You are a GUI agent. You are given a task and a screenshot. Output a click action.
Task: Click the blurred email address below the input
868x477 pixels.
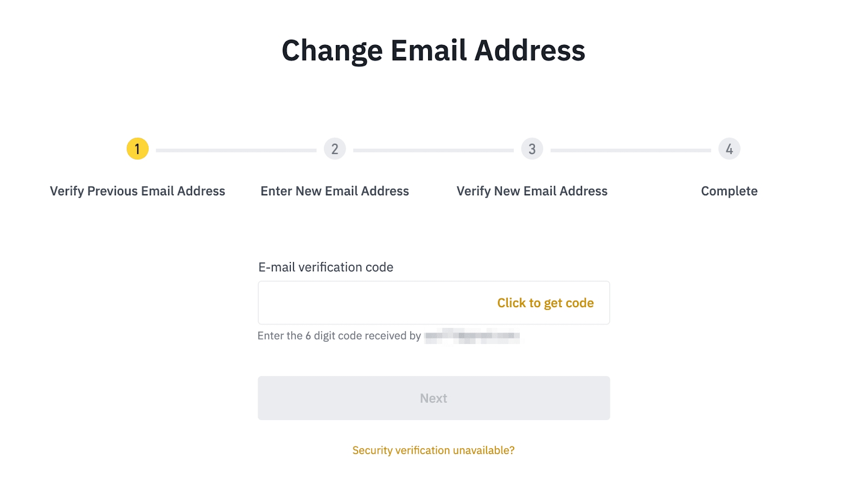[x=472, y=336]
